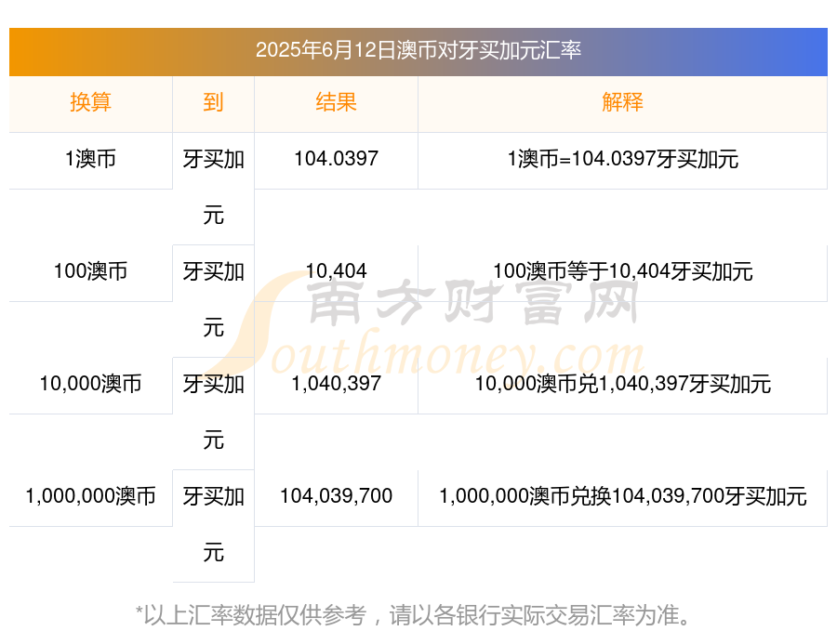Select the '100澳币' cell

(x=90, y=271)
